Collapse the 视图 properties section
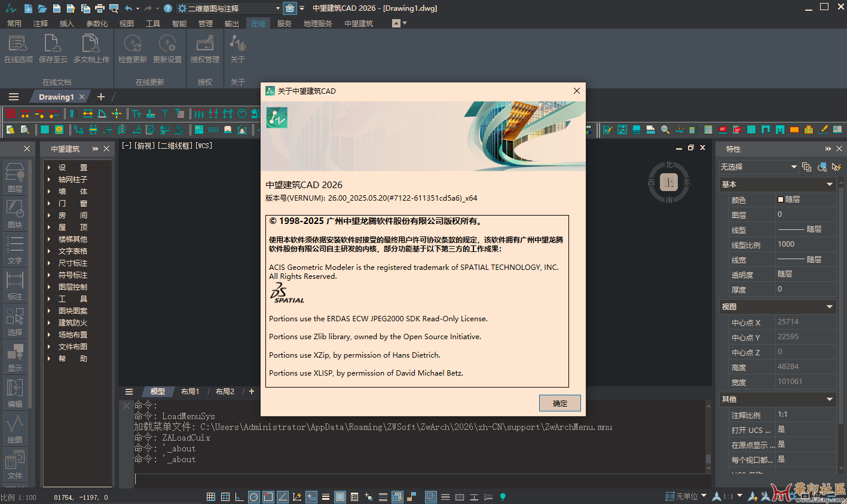The width and height of the screenshot is (847, 504). [x=830, y=307]
